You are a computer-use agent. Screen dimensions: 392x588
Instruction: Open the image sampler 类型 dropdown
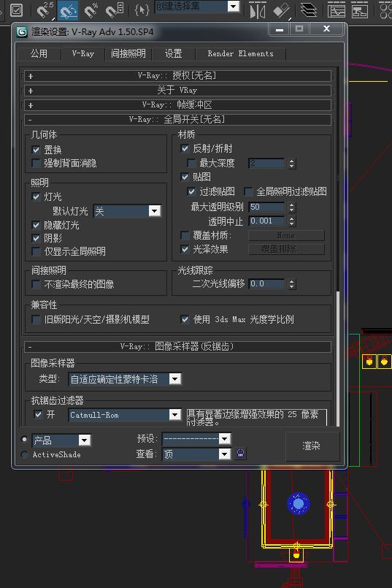pos(125,379)
